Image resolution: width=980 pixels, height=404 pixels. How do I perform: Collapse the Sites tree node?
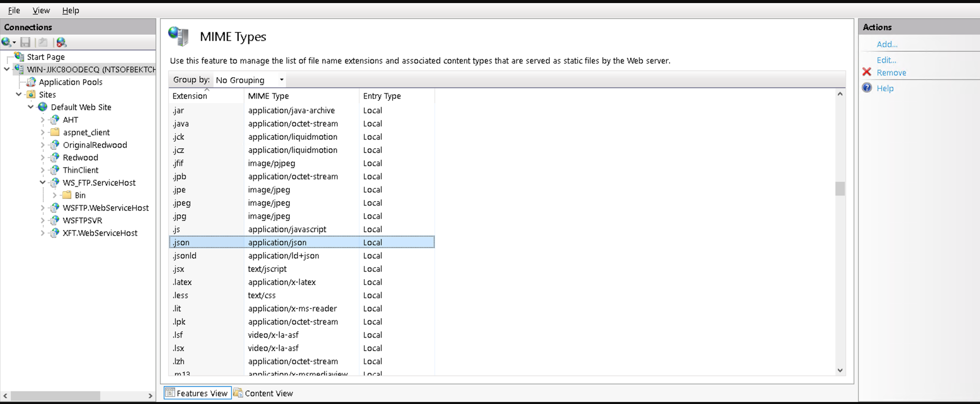(19, 94)
